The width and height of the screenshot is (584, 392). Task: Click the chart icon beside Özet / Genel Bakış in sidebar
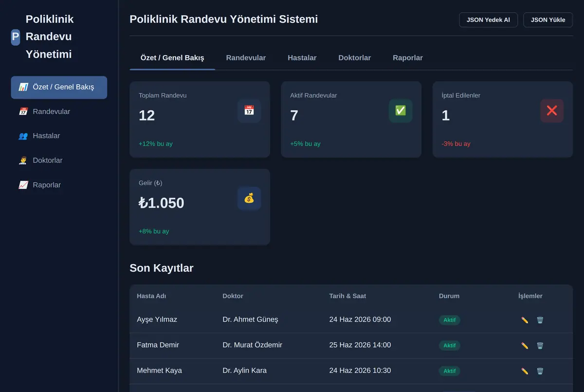pos(23,88)
